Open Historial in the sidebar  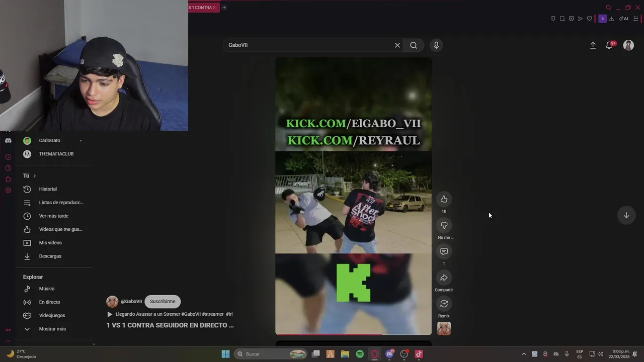[x=48, y=189]
